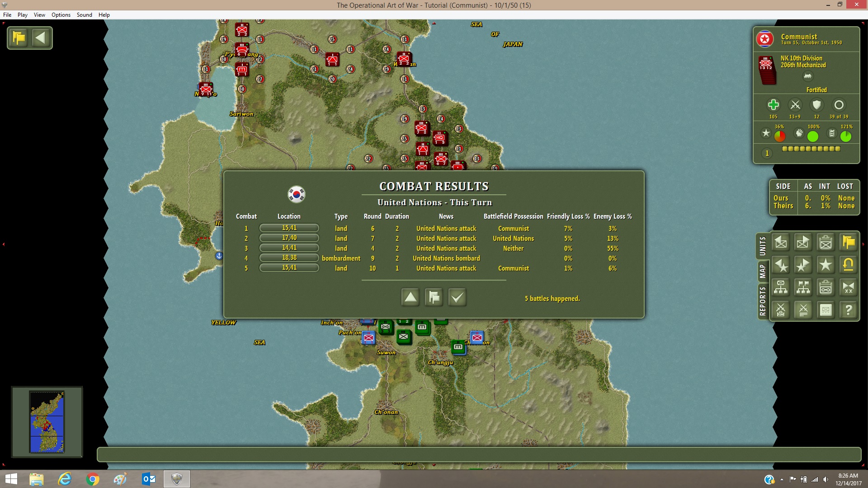Confirm Combat Results with the checkmark

point(458,297)
